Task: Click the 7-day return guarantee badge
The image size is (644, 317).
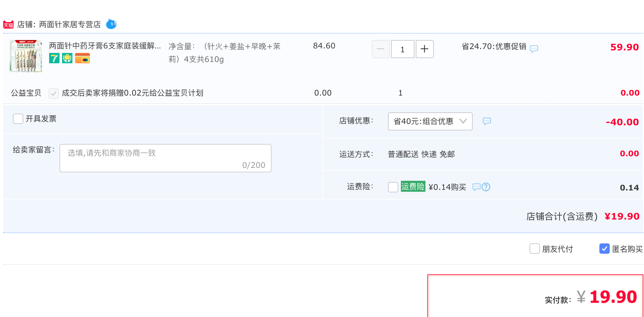Action: pyautogui.click(x=54, y=58)
